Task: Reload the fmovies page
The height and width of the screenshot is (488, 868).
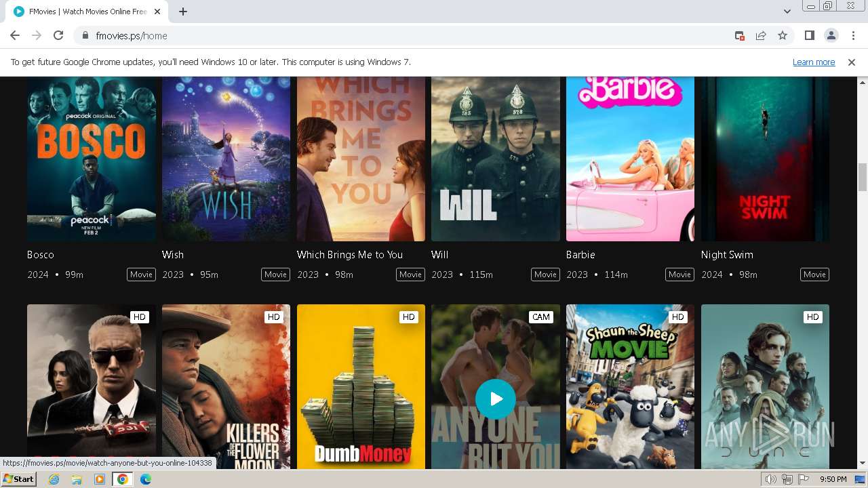Action: (x=58, y=36)
